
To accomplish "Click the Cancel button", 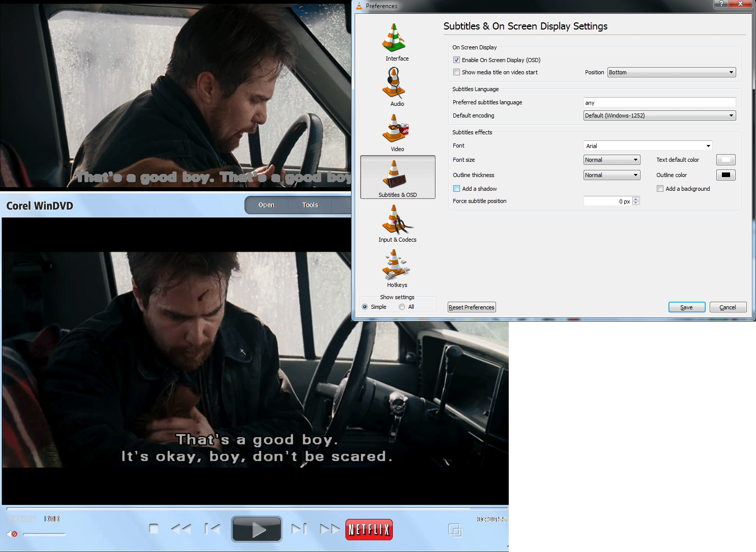I will (x=728, y=307).
